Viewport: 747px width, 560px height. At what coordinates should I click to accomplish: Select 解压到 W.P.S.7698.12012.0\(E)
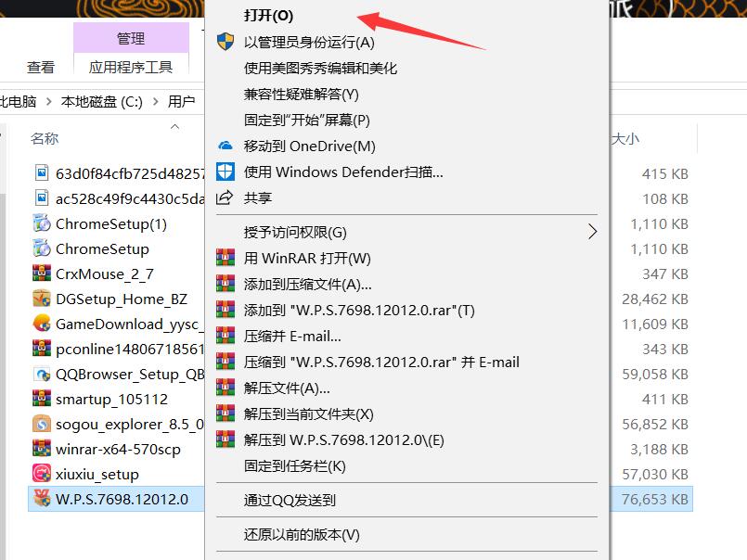tap(343, 439)
